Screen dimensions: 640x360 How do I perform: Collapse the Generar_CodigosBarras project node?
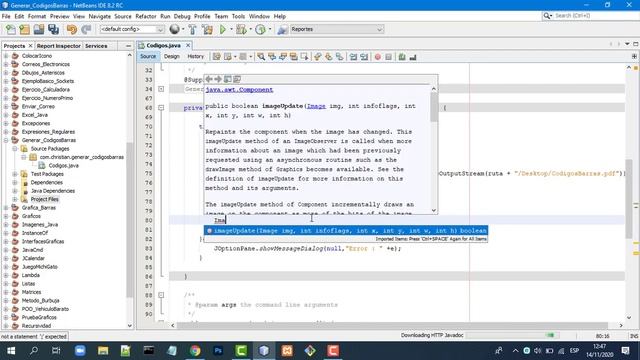click(6, 140)
